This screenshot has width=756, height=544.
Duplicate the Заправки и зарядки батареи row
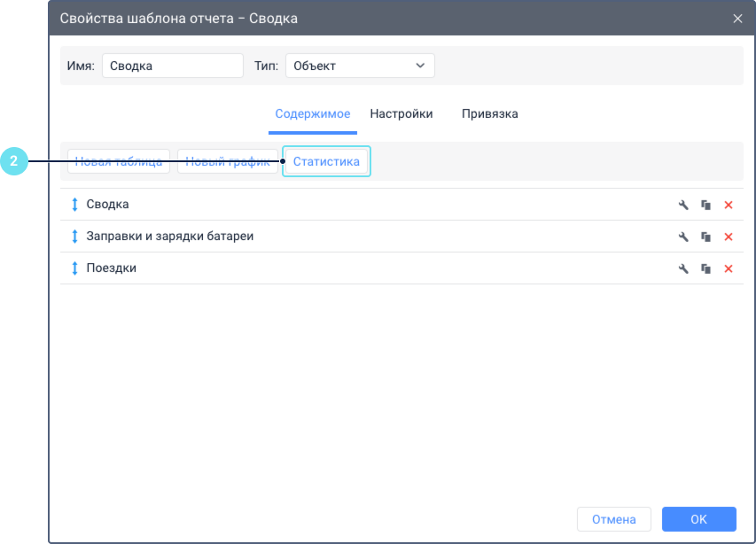tap(705, 237)
